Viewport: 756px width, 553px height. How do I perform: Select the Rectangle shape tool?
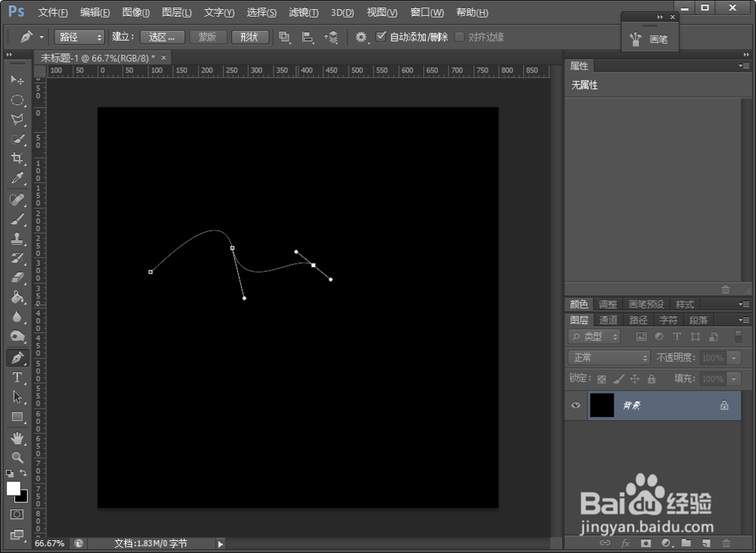[17, 417]
